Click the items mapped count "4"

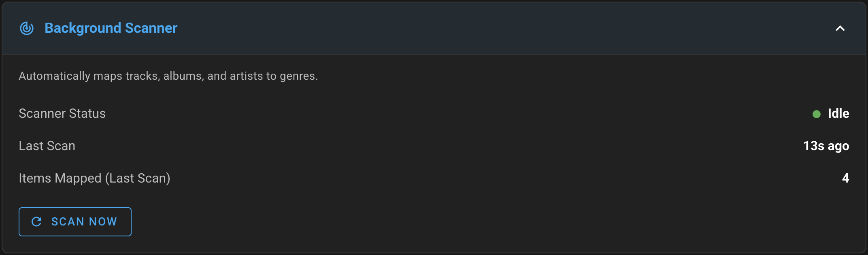(845, 178)
